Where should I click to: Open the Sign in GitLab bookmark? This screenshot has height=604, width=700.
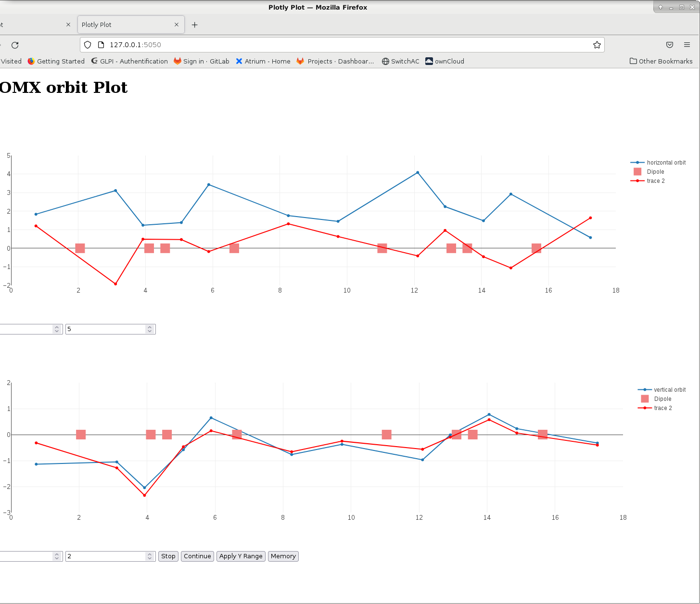202,61
